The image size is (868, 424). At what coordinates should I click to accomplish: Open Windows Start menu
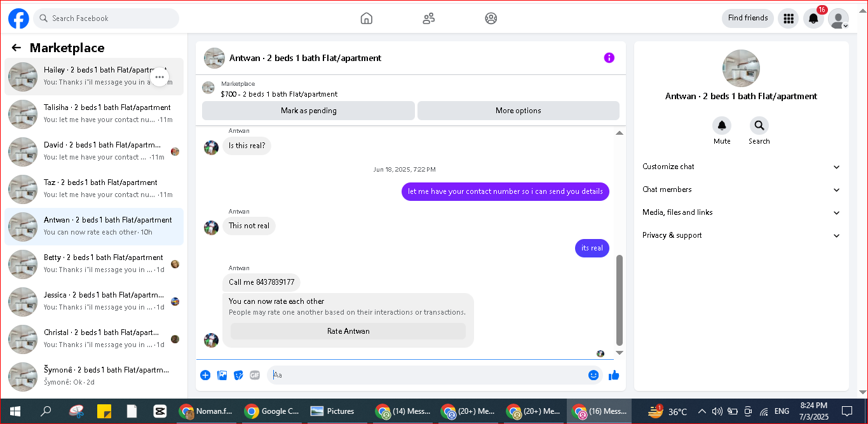pyautogui.click(x=15, y=411)
